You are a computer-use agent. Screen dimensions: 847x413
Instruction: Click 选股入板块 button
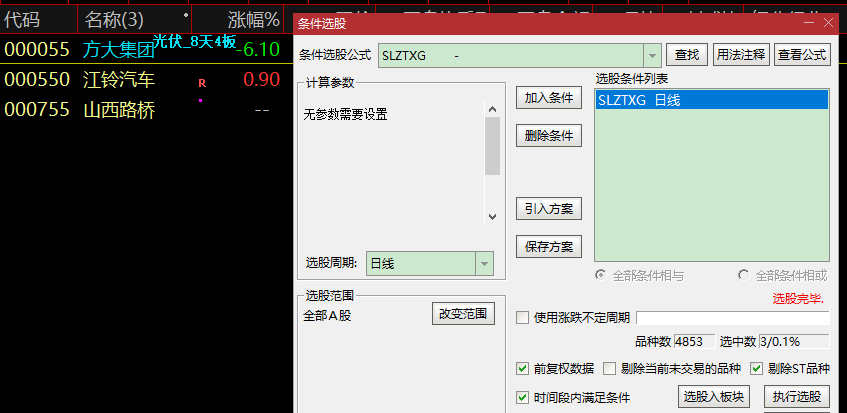(714, 397)
